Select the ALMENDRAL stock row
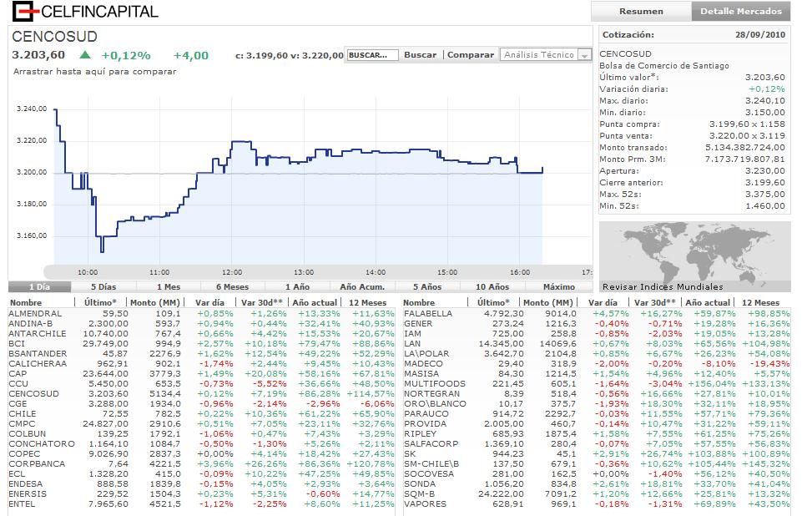 tap(201, 313)
